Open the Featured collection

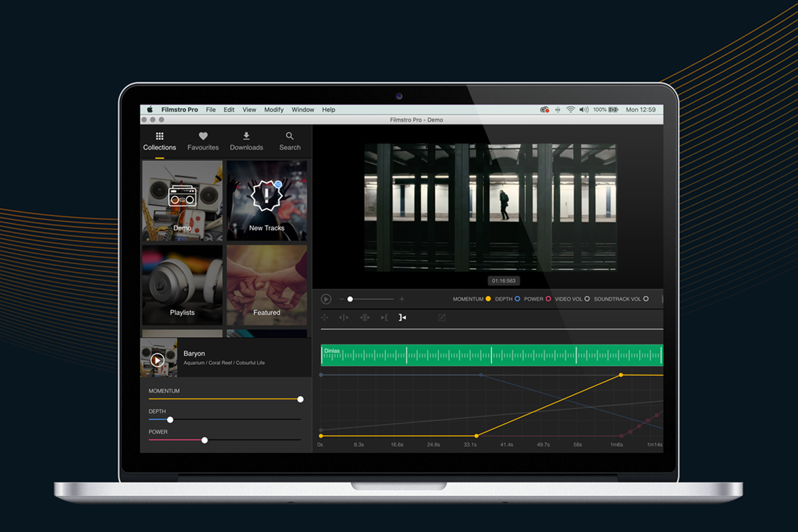pos(267,285)
